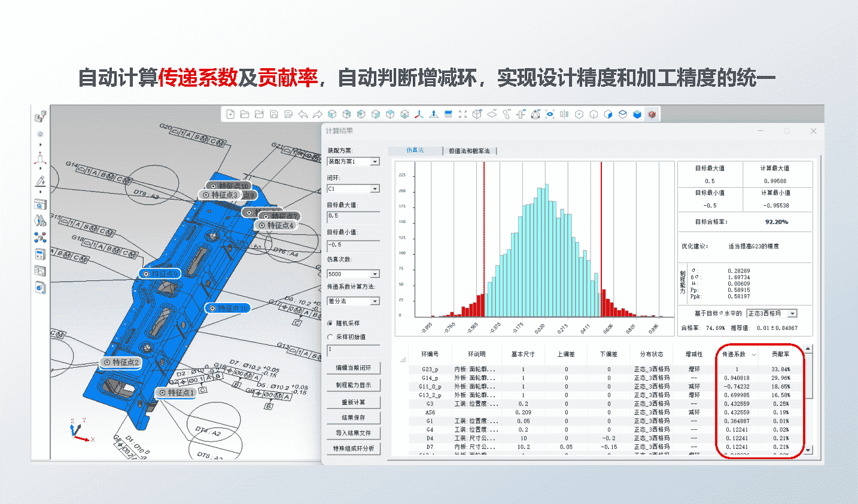Click the 特殊组成环分析 button

(x=353, y=448)
